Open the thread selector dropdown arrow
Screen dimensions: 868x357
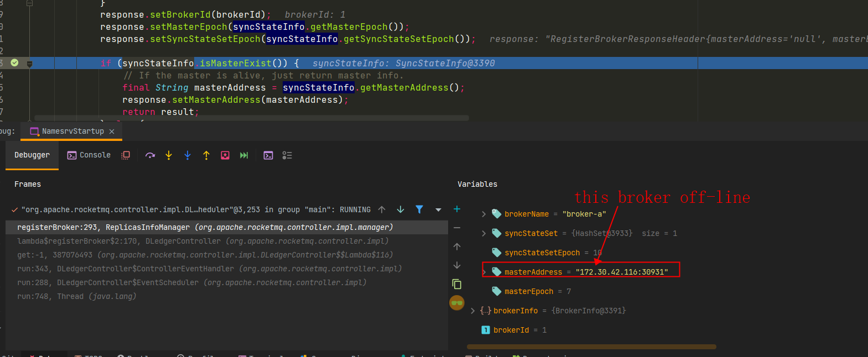coord(438,210)
